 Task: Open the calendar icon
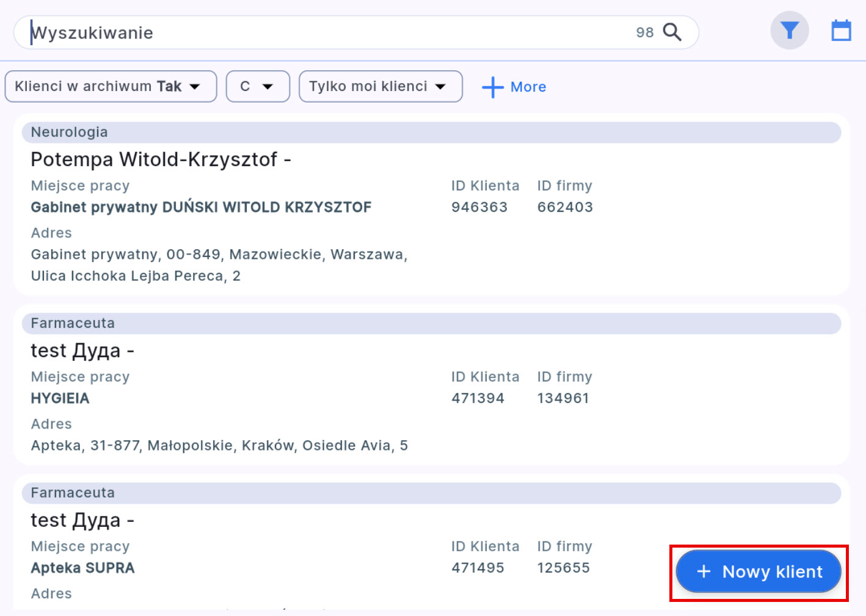(x=841, y=31)
